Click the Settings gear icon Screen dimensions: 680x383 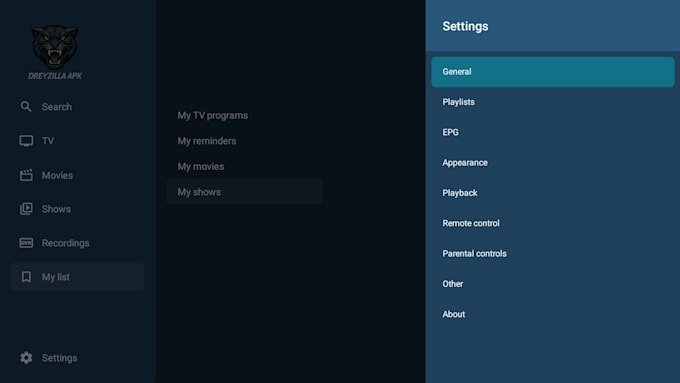pyautogui.click(x=26, y=357)
